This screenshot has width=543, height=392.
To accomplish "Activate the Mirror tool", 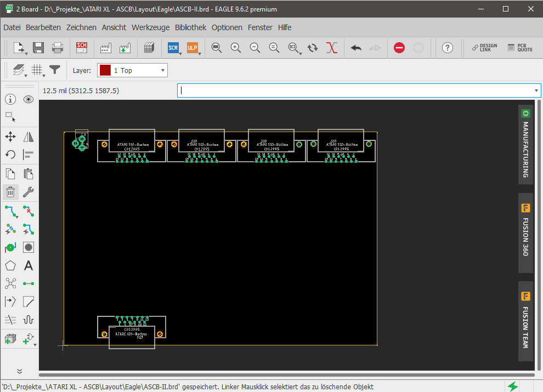I will click(x=28, y=136).
